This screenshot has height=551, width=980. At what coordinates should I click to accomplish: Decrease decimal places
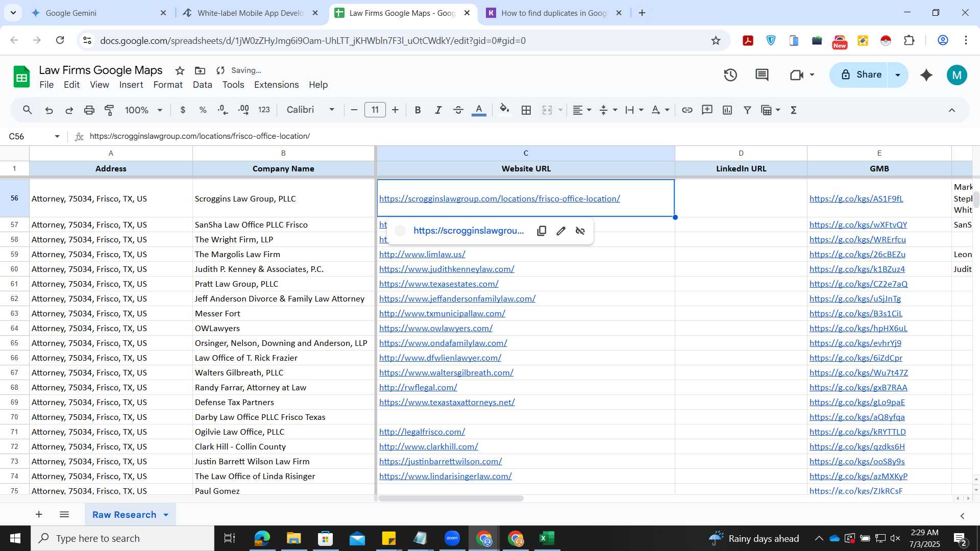223,110
